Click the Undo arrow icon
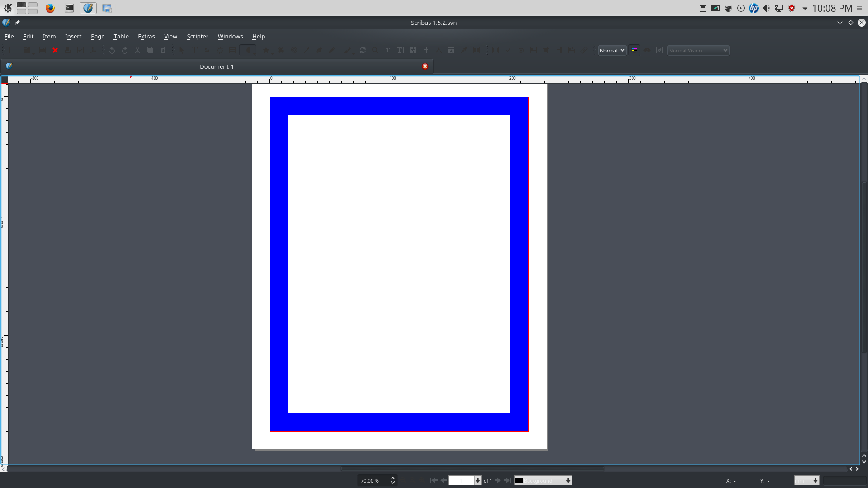Viewport: 868px width, 488px height. point(112,51)
